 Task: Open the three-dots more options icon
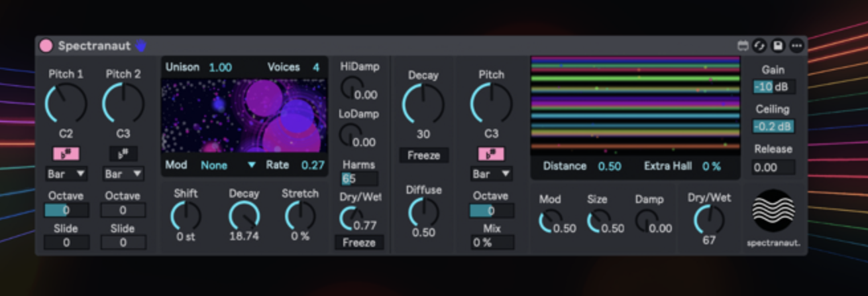pyautogui.click(x=796, y=46)
